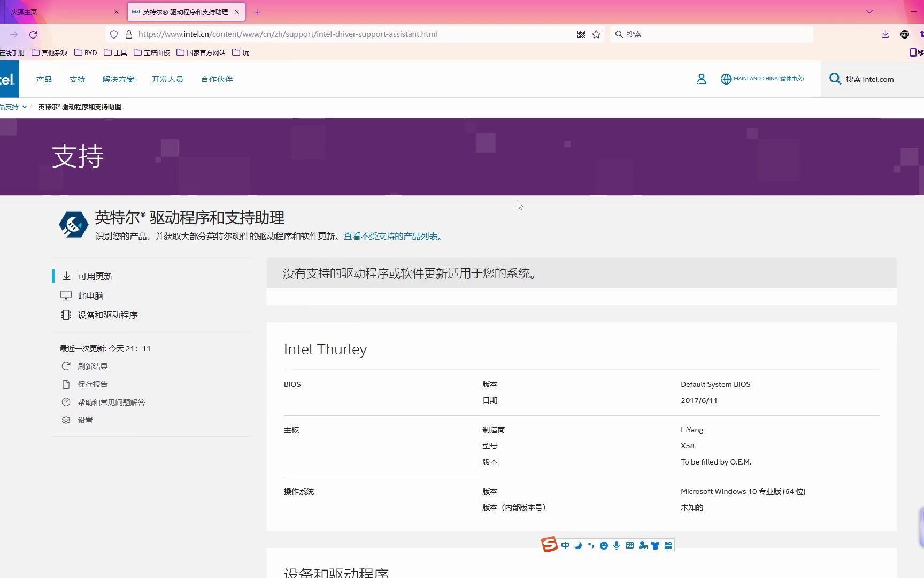Open the Sogou emoji picker
Image resolution: width=924 pixels, height=578 pixels.
[x=604, y=545]
